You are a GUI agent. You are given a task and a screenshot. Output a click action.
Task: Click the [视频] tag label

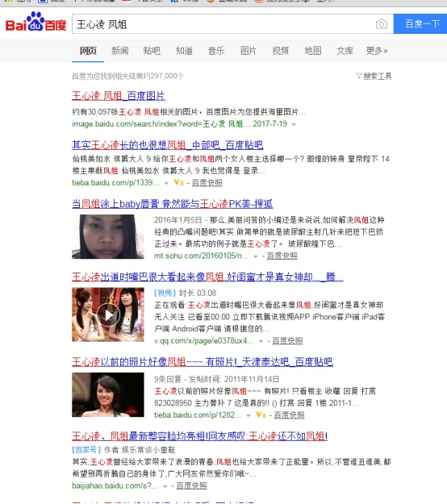tap(165, 294)
